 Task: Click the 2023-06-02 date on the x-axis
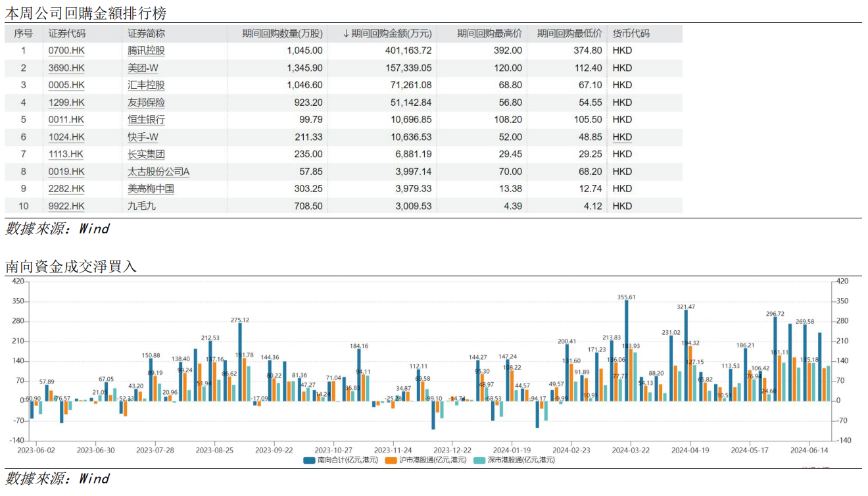point(36,450)
